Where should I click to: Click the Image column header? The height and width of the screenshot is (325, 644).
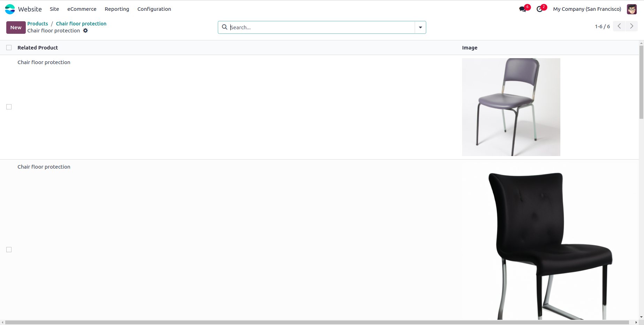pos(469,48)
